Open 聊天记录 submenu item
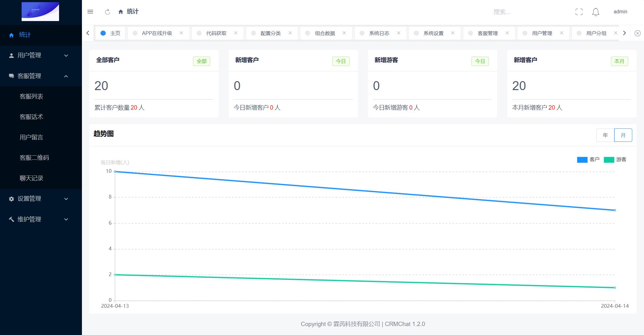 (x=41, y=178)
